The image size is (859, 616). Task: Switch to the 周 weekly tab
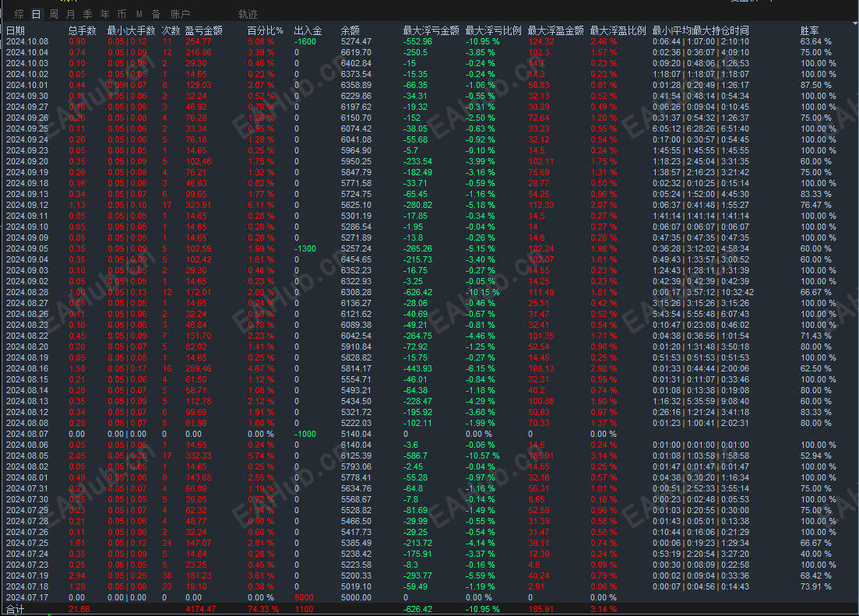click(x=54, y=14)
